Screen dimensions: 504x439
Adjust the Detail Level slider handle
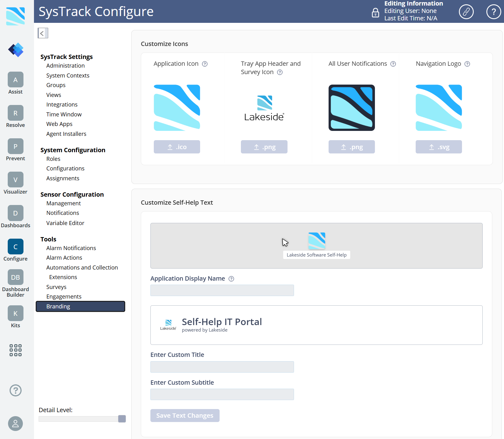[122, 419]
